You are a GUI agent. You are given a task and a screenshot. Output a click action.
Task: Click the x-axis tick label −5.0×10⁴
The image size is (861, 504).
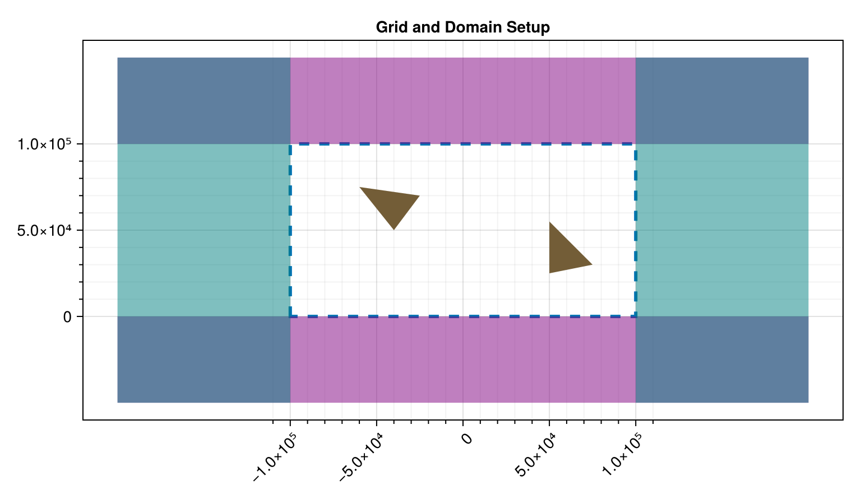point(362,458)
